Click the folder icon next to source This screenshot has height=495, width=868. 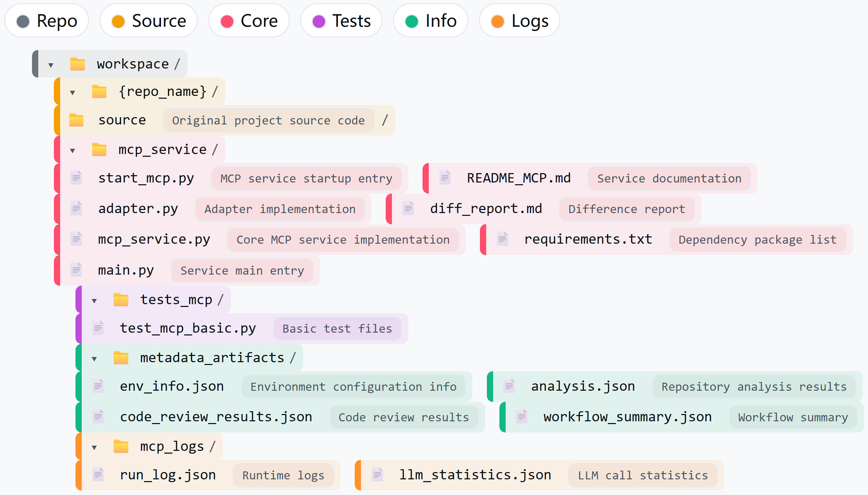point(76,120)
